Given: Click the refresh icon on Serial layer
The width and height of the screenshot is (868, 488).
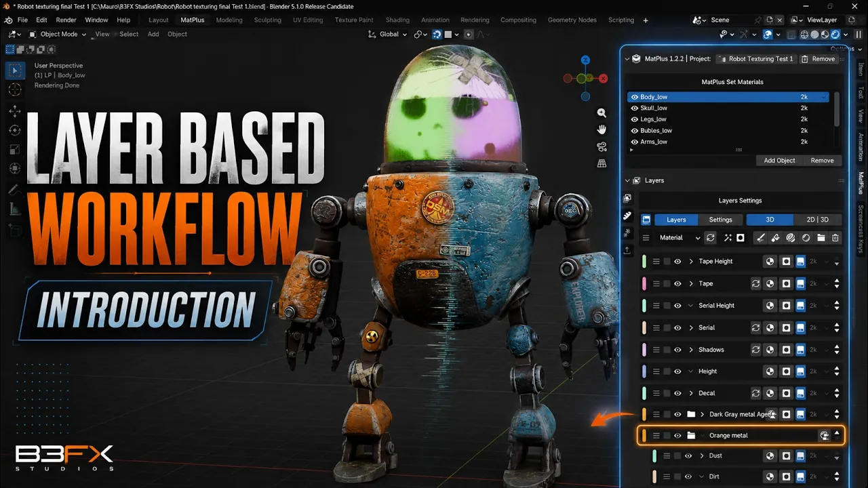Looking at the screenshot, I should (755, 328).
